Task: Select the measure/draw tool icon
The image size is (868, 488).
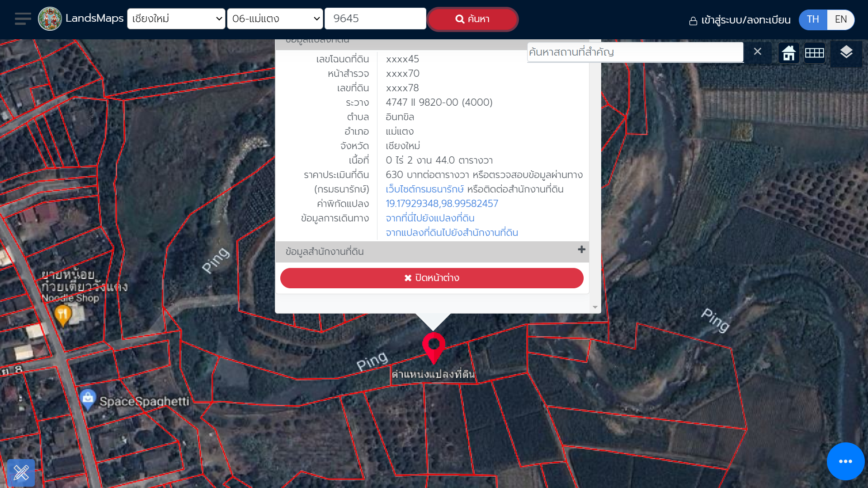Action: [21, 473]
